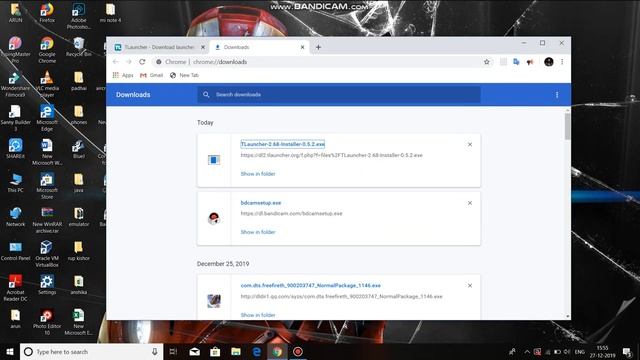The width and height of the screenshot is (640, 360).
Task: Open the New Tab bookmark
Action: pyautogui.click(x=184, y=75)
